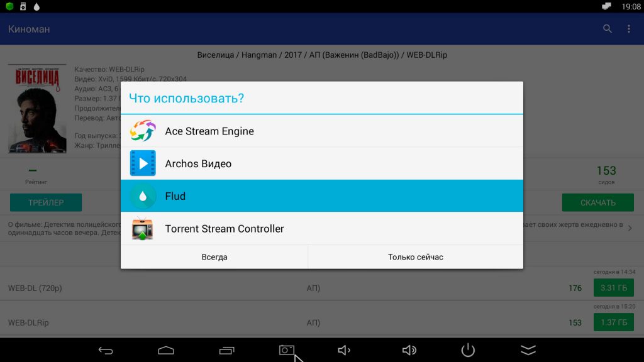Lower volume with the speaker-down icon

344,350
